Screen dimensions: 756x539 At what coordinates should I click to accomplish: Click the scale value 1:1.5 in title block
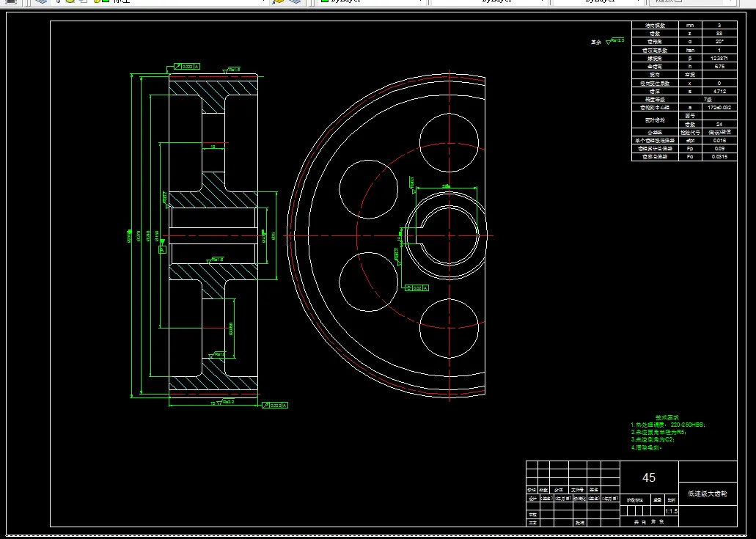671,511
